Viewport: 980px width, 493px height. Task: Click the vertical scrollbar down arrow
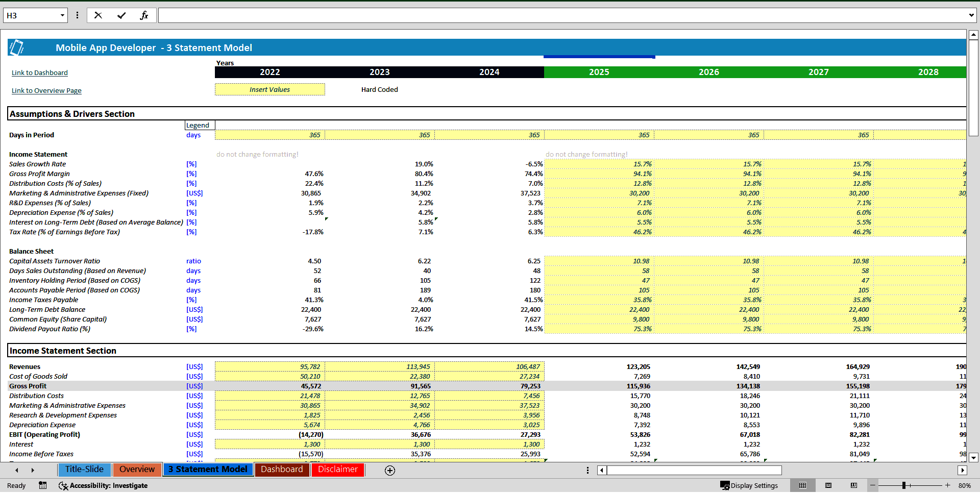973,457
